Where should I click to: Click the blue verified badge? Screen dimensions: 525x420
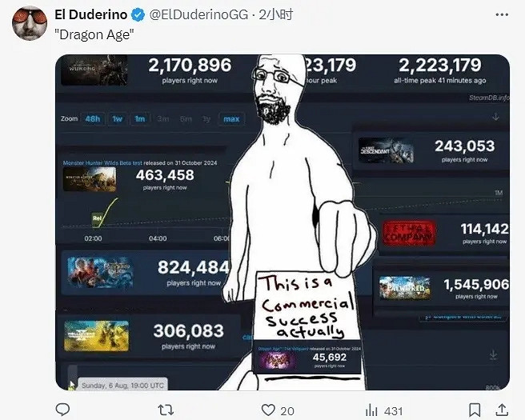(x=138, y=14)
